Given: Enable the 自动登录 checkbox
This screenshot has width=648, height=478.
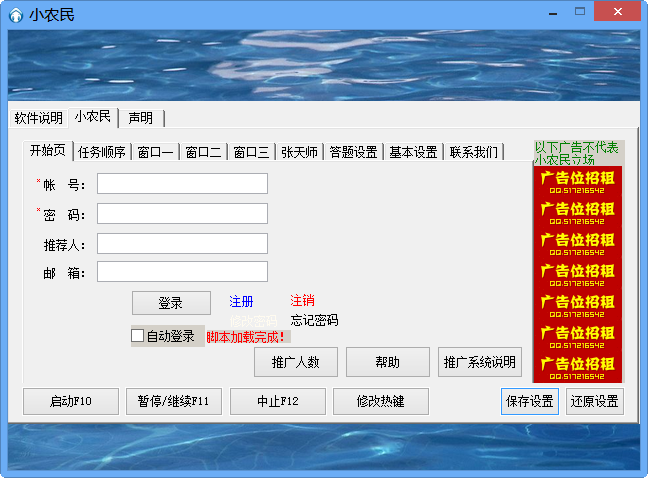Looking at the screenshot, I should (138, 336).
